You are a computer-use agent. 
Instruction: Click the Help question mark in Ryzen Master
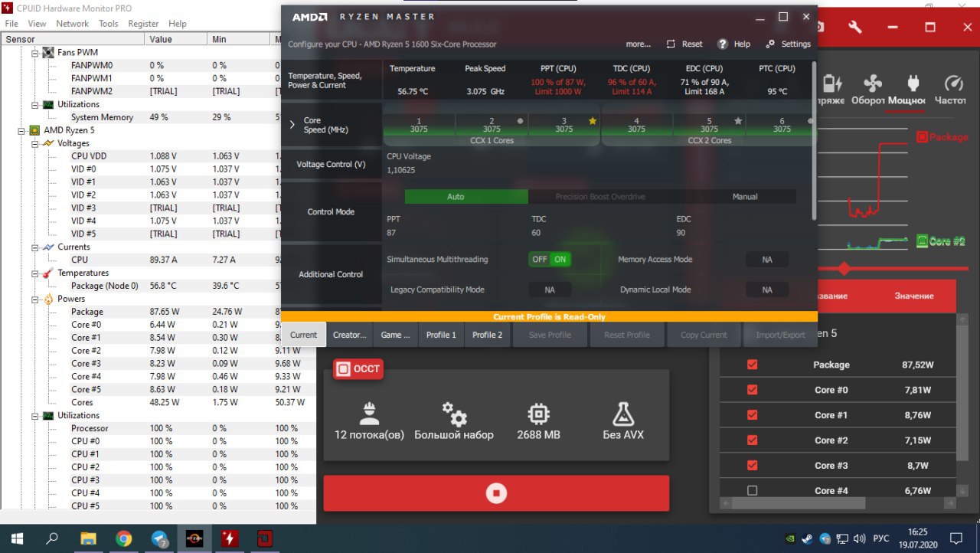click(722, 44)
